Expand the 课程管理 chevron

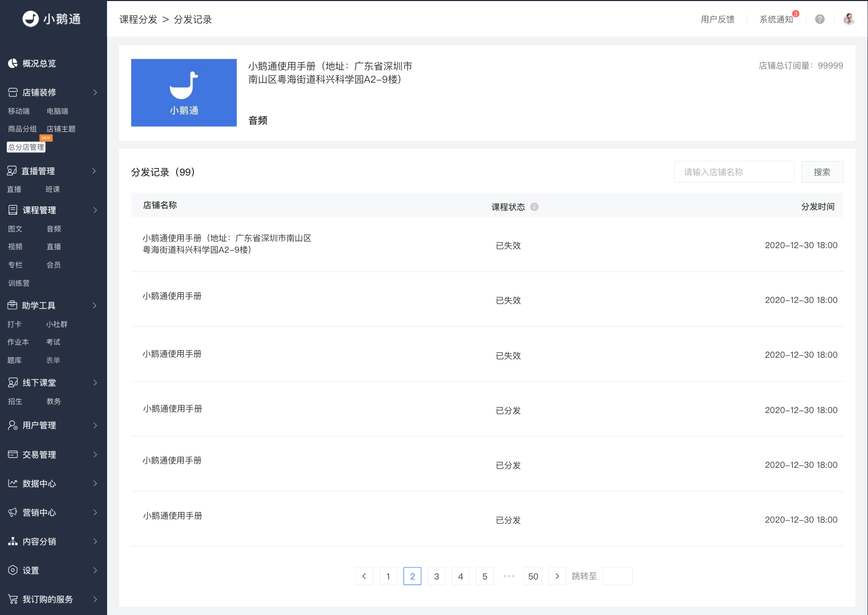(95, 210)
